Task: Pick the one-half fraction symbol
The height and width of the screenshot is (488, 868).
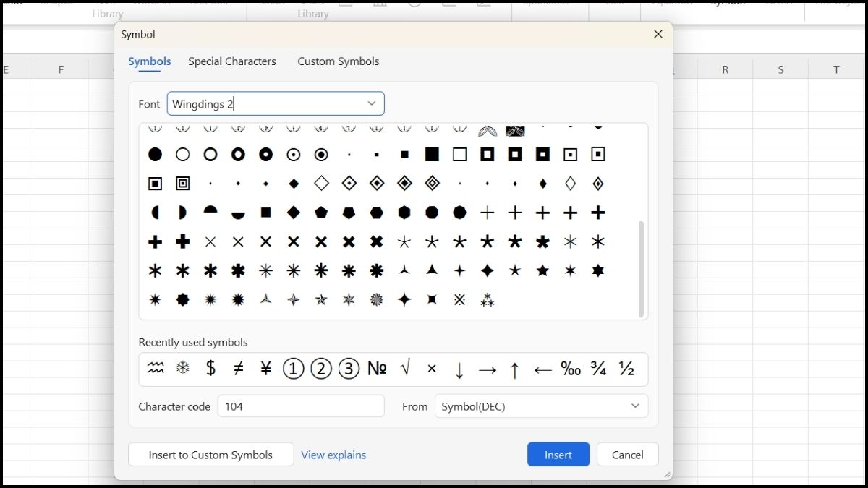Action: [626, 369]
